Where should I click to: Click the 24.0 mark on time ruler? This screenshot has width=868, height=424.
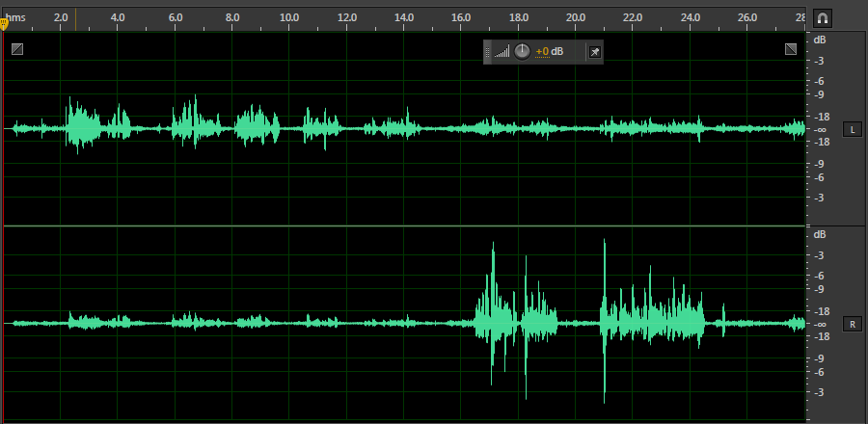coord(691,17)
